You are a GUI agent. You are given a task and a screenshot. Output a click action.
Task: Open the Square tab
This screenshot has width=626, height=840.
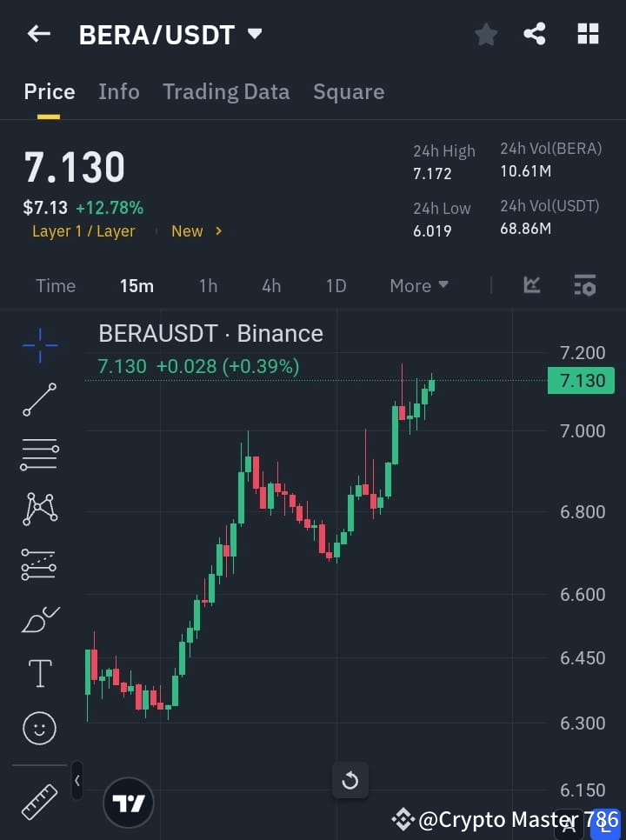click(x=349, y=91)
